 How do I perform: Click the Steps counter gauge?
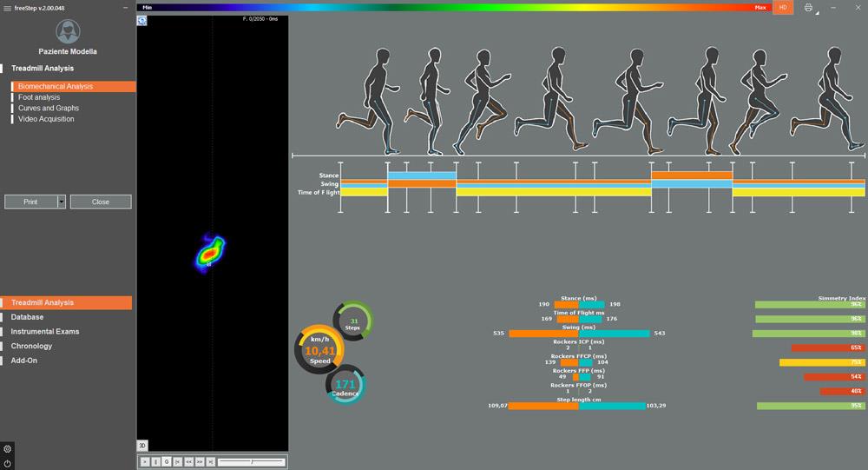point(353,321)
